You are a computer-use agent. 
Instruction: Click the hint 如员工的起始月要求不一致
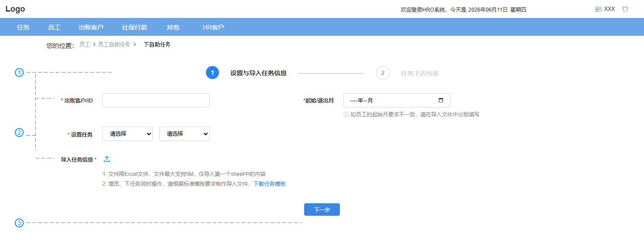[x=415, y=115]
